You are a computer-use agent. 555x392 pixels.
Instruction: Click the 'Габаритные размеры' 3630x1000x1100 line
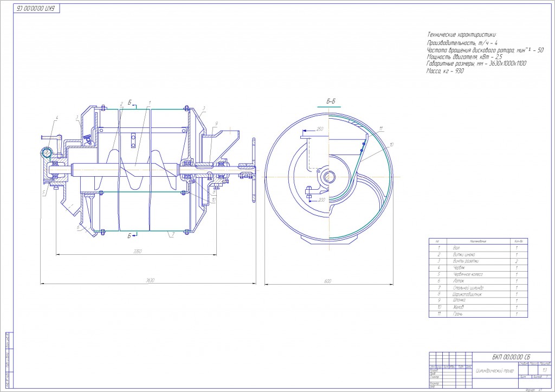click(476, 63)
